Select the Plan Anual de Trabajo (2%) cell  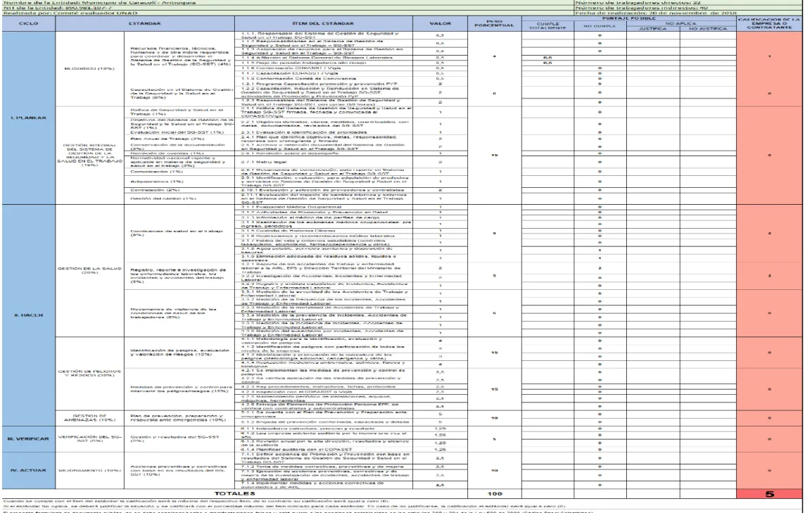pos(179,139)
